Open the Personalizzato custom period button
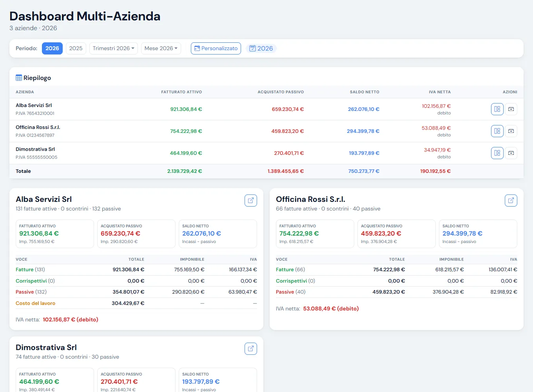 [x=216, y=48]
